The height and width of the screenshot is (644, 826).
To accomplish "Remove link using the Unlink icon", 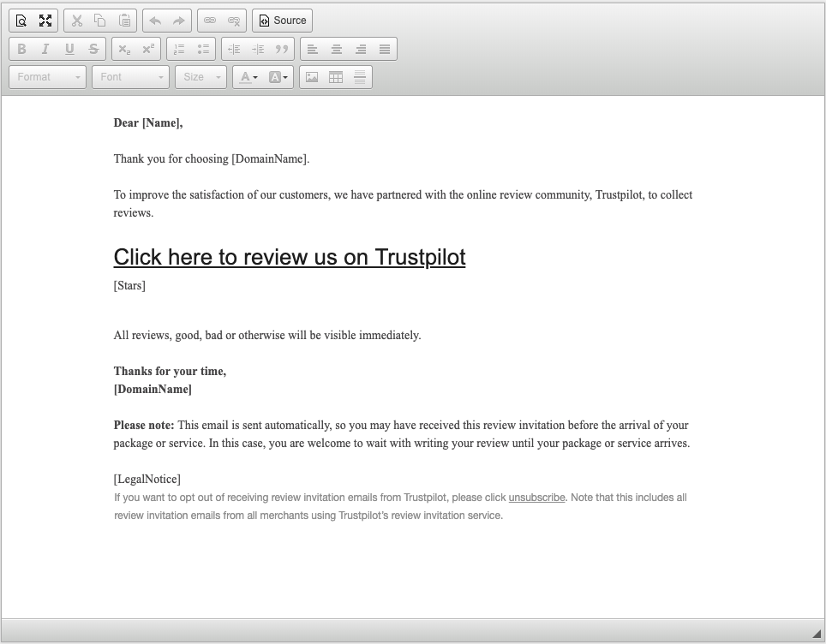I will tap(234, 21).
